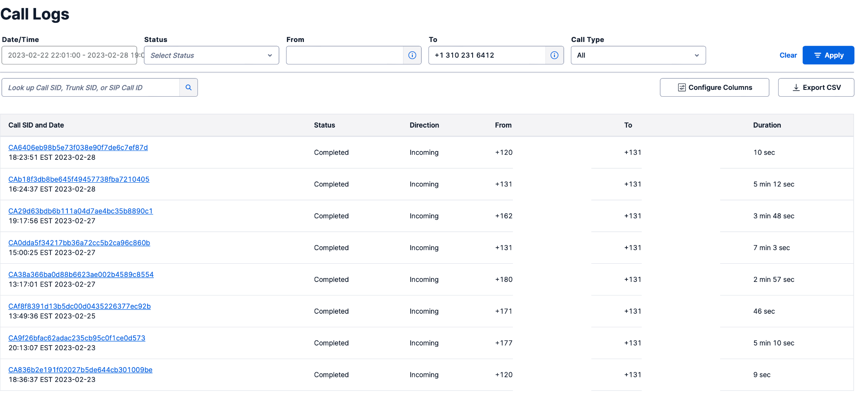Open call CAf8f8391d13b5dc00d0435226377ec92b
868x404 pixels.
click(x=80, y=306)
